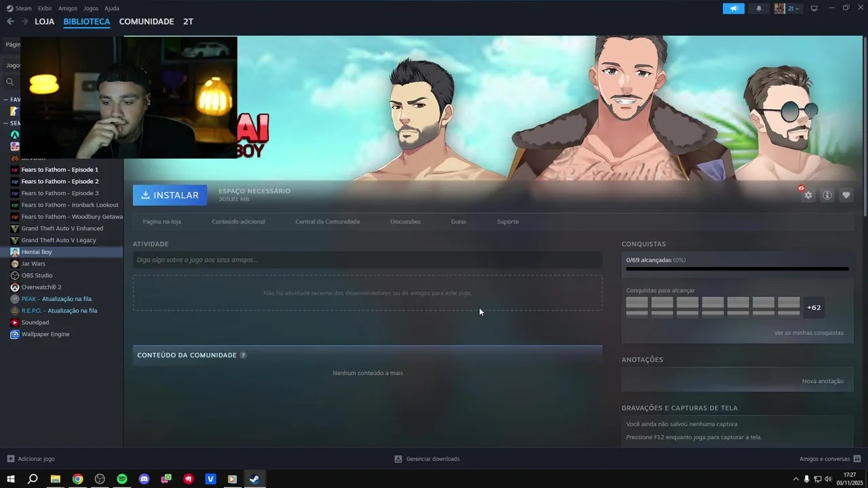868x488 pixels.
Task: Show the +62 remaining achievements
Action: tap(814, 307)
